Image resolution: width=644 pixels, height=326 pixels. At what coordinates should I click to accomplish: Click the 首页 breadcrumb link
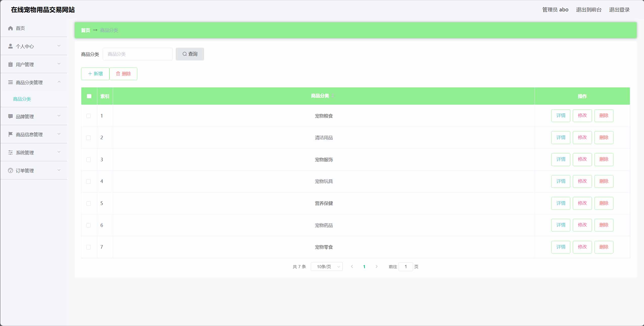(86, 30)
